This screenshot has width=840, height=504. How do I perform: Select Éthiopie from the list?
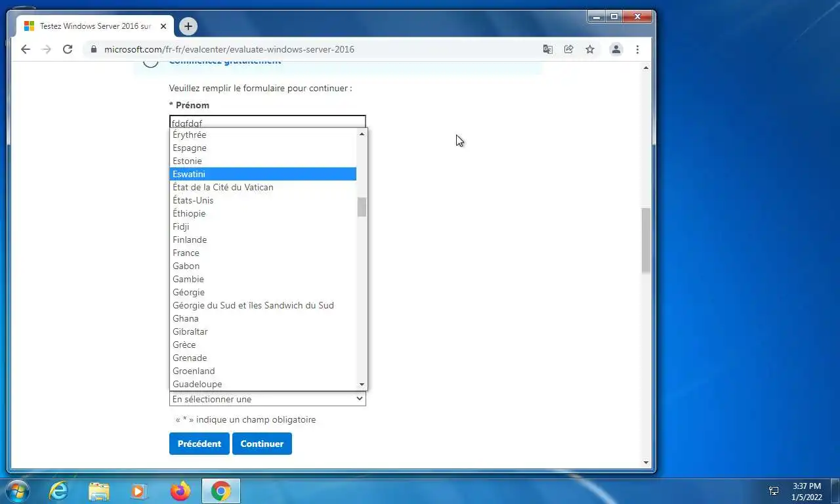pyautogui.click(x=262, y=213)
